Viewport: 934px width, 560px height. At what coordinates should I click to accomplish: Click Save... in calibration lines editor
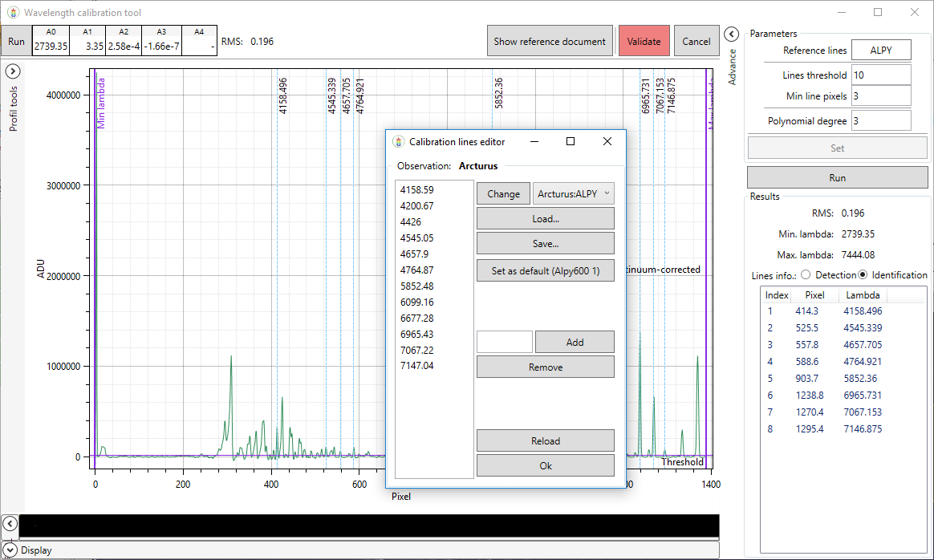point(545,243)
